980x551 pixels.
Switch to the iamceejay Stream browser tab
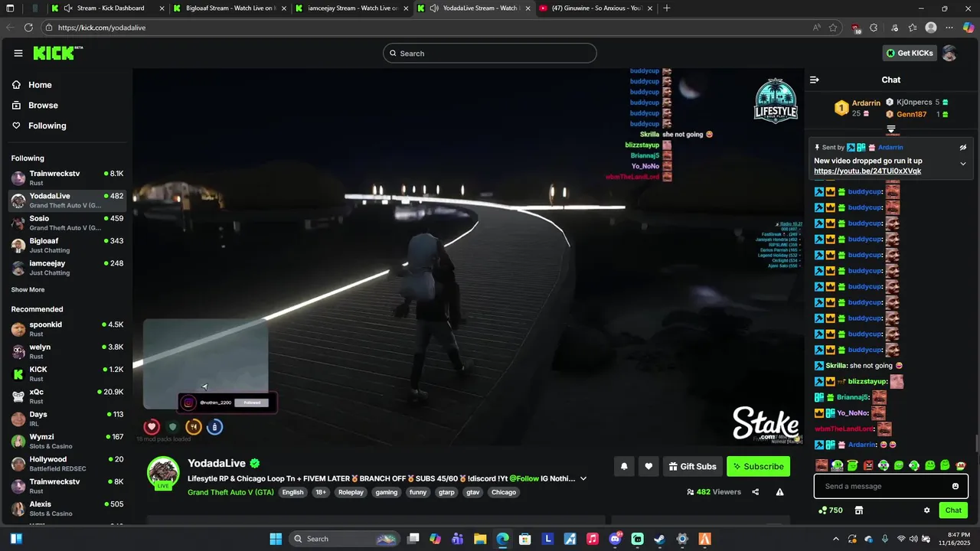[x=351, y=8]
